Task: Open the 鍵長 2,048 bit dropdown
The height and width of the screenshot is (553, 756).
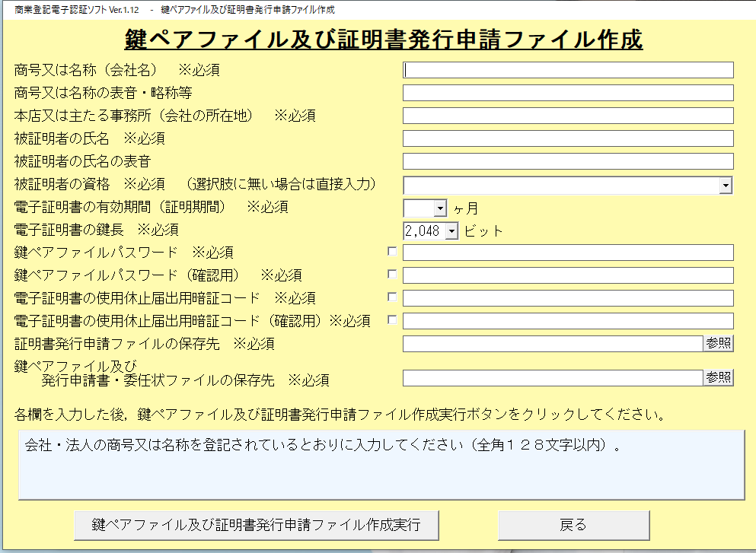Action: coord(451,230)
